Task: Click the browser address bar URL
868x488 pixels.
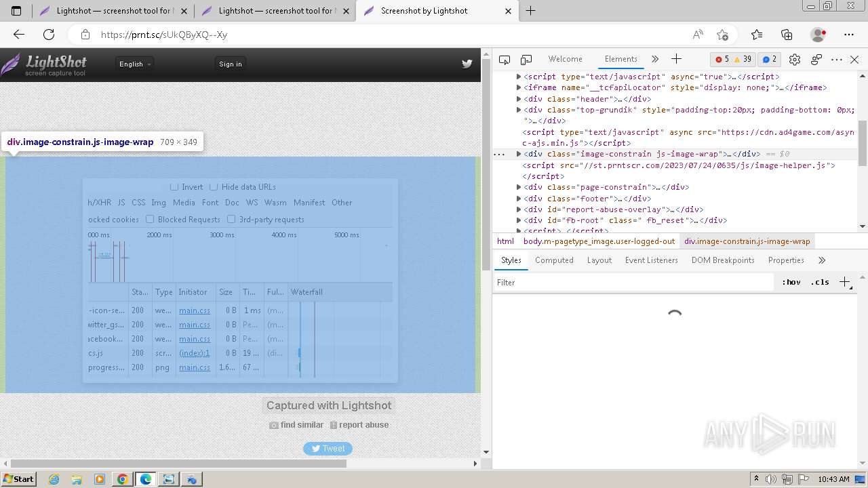Action: pos(164,35)
